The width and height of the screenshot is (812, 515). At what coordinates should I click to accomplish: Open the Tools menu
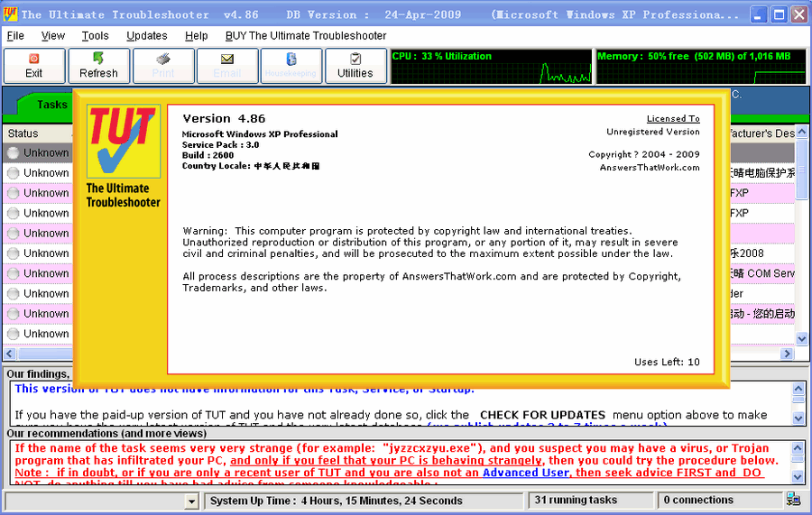(x=96, y=36)
